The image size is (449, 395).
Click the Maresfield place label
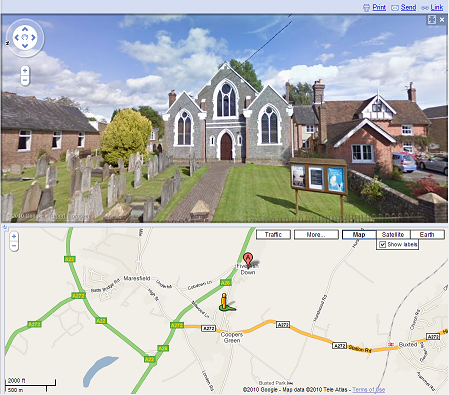pos(137,278)
